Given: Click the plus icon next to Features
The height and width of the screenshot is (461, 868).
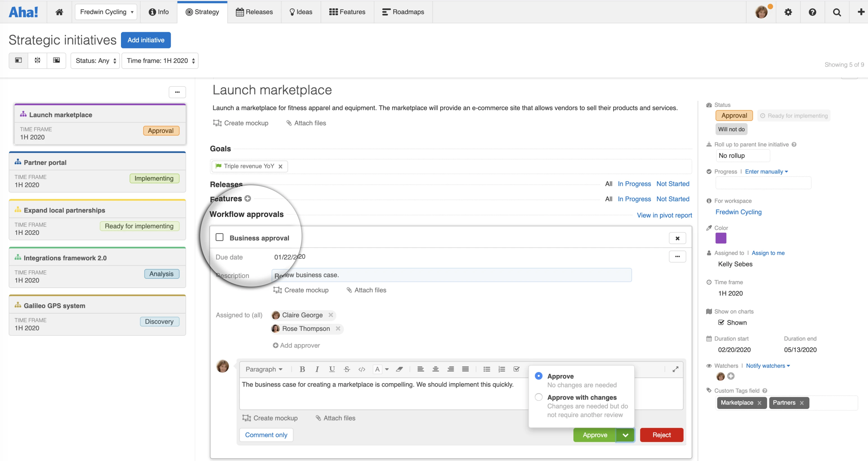Looking at the screenshot, I should point(248,199).
